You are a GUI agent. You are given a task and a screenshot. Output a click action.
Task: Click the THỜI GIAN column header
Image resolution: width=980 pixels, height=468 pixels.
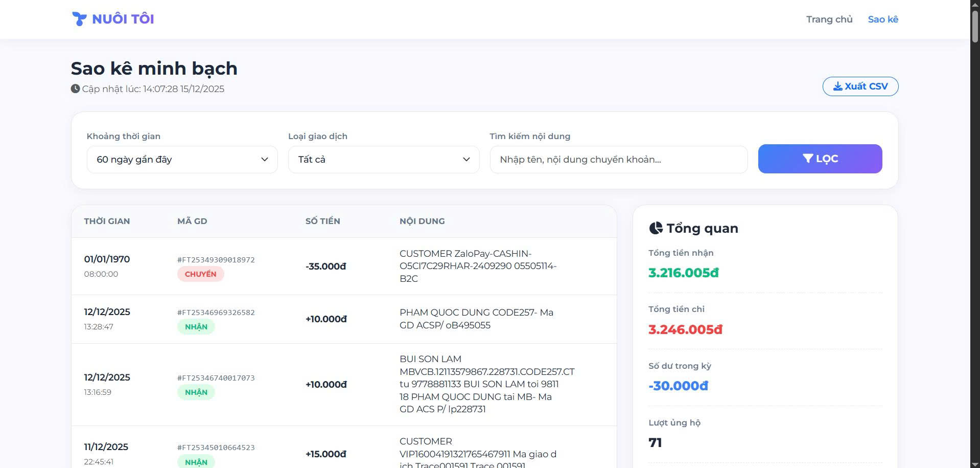pos(107,221)
